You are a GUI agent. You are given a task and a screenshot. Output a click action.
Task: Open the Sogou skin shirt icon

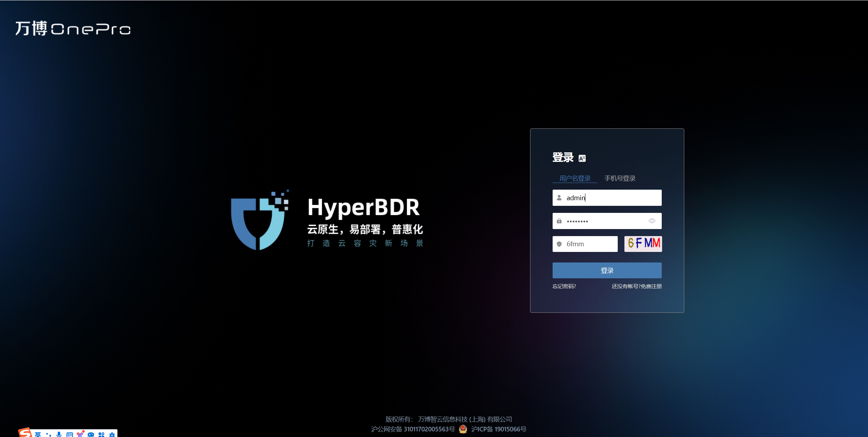coord(81,434)
